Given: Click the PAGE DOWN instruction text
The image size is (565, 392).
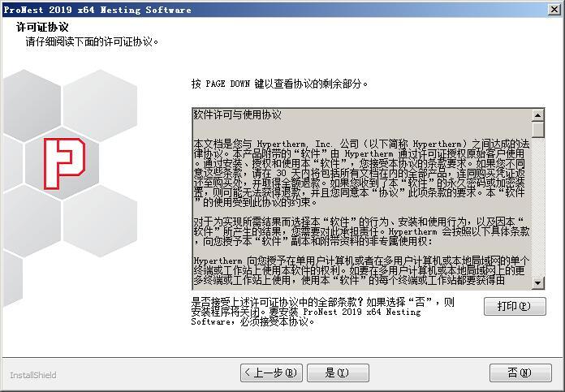Looking at the screenshot, I should (279, 84).
